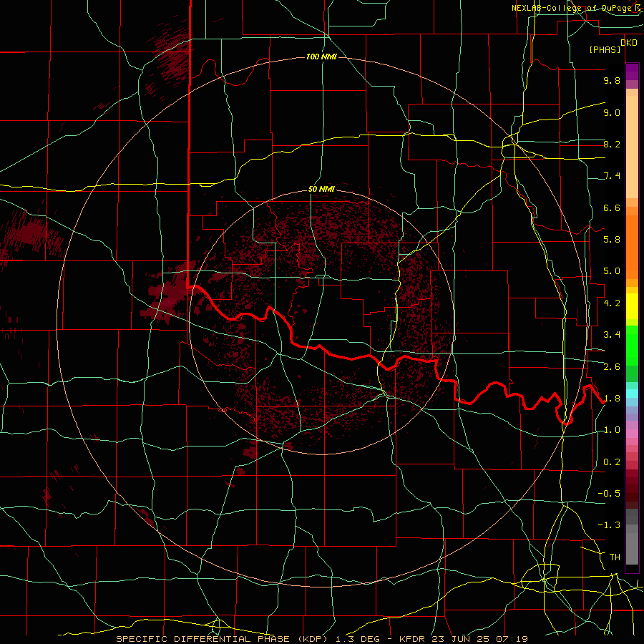This screenshot has width=644, height=644.
Task: Click the 7.4 value on the color scale
Action: (612, 176)
